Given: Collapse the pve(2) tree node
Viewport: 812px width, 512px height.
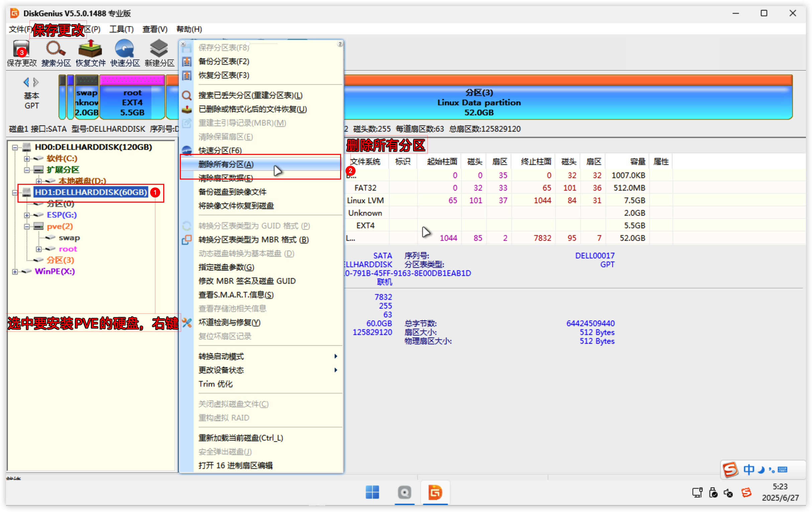Looking at the screenshot, I should (27, 227).
